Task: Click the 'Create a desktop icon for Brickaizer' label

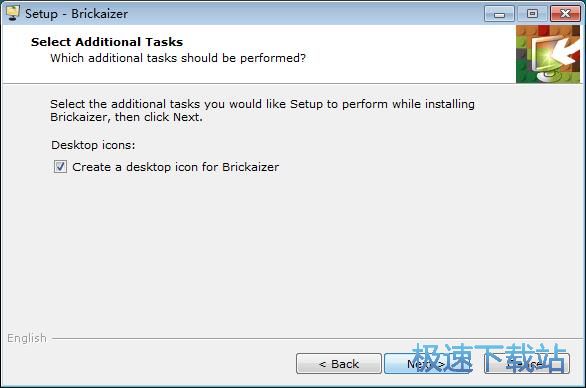Action: [x=176, y=167]
